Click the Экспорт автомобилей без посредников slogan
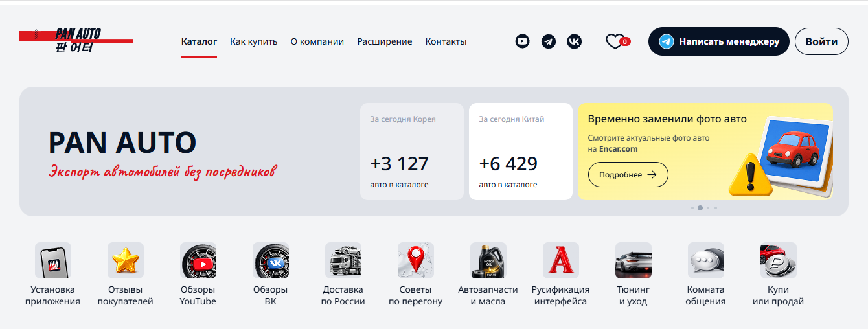868x329 pixels. coord(163,171)
